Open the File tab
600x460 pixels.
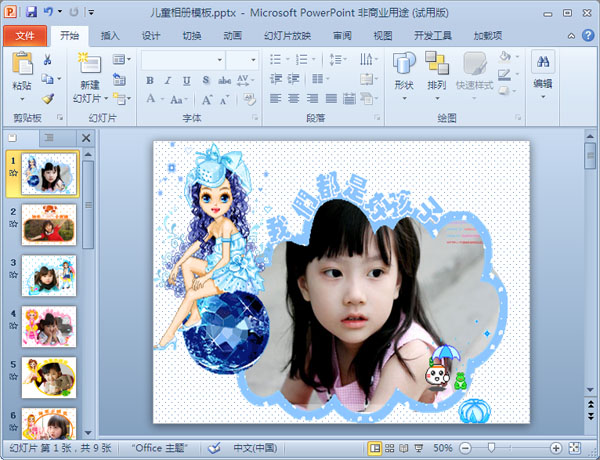click(x=25, y=36)
